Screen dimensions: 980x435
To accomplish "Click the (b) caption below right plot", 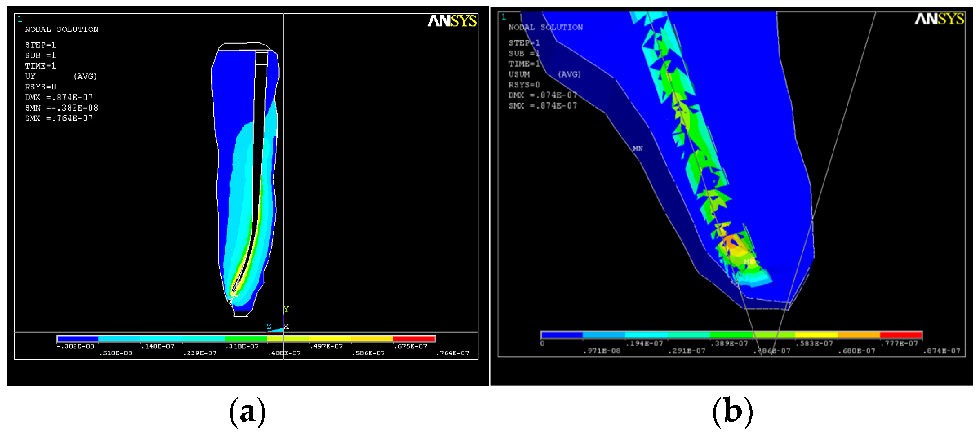I will (732, 411).
